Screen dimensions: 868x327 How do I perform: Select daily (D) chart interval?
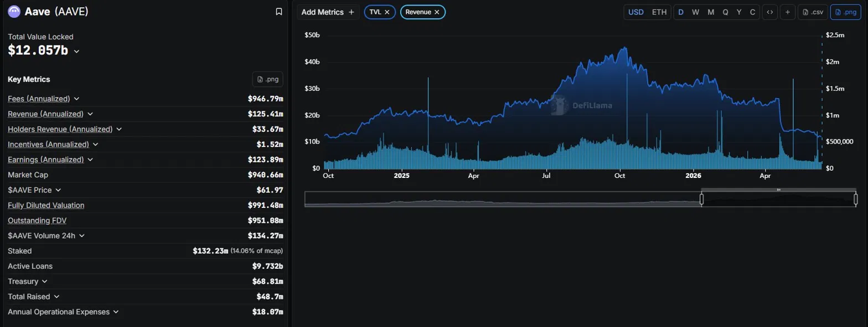click(x=681, y=12)
